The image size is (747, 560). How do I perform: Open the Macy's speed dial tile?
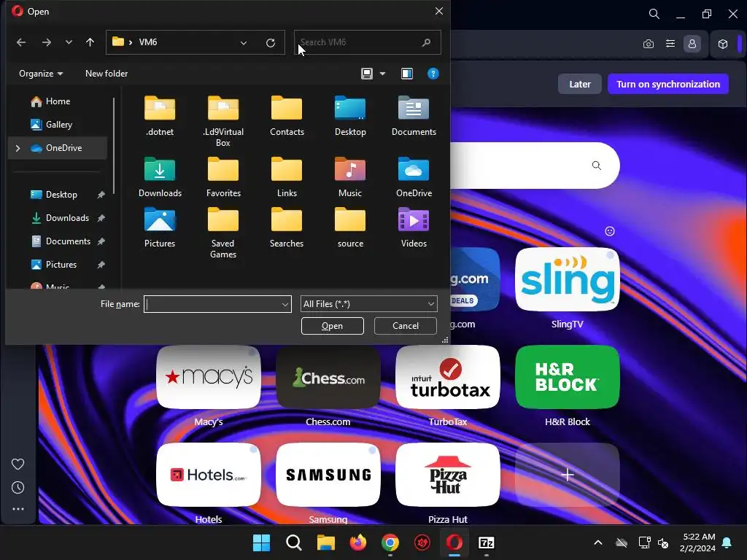pyautogui.click(x=208, y=377)
